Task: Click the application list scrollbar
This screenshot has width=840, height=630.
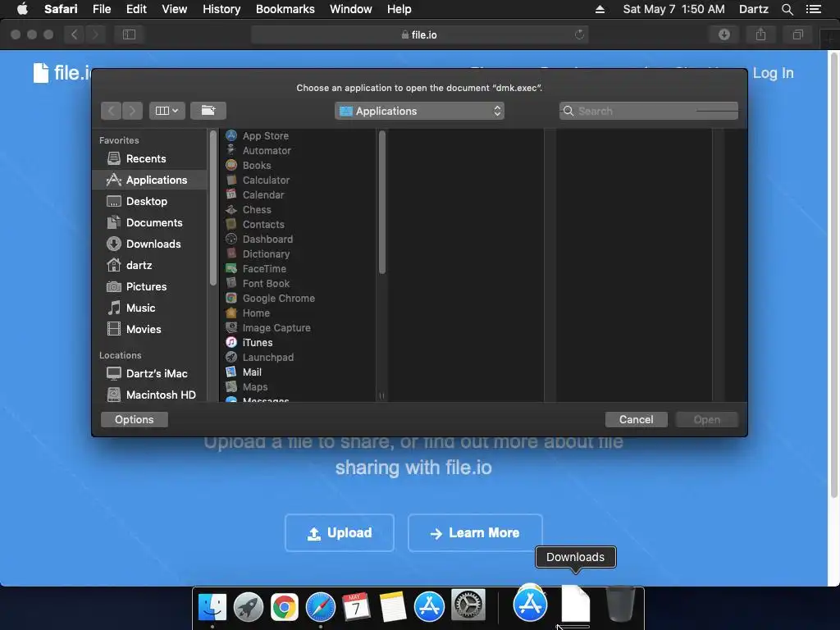Action: pyautogui.click(x=382, y=203)
